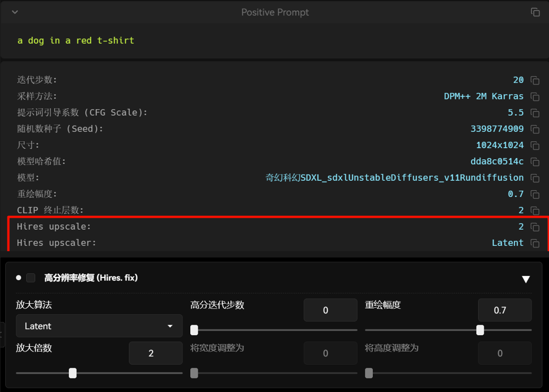Click the 放大倍数 number field

coord(156,353)
